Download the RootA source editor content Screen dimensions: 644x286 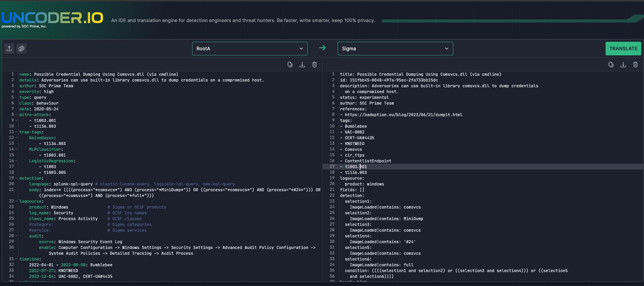pyautogui.click(x=302, y=65)
